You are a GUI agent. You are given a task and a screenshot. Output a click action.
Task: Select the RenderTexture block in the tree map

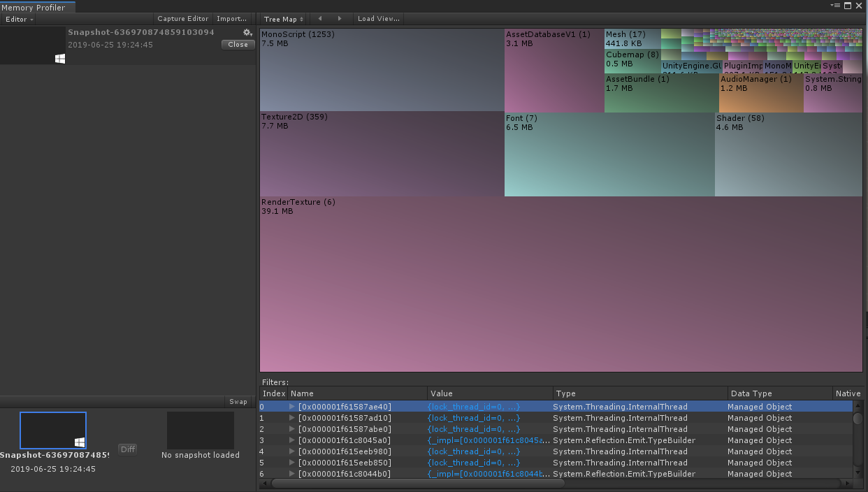click(x=559, y=287)
